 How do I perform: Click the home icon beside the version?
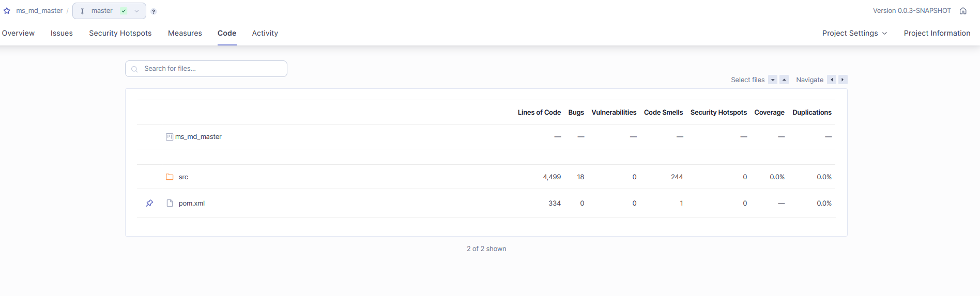point(963,11)
